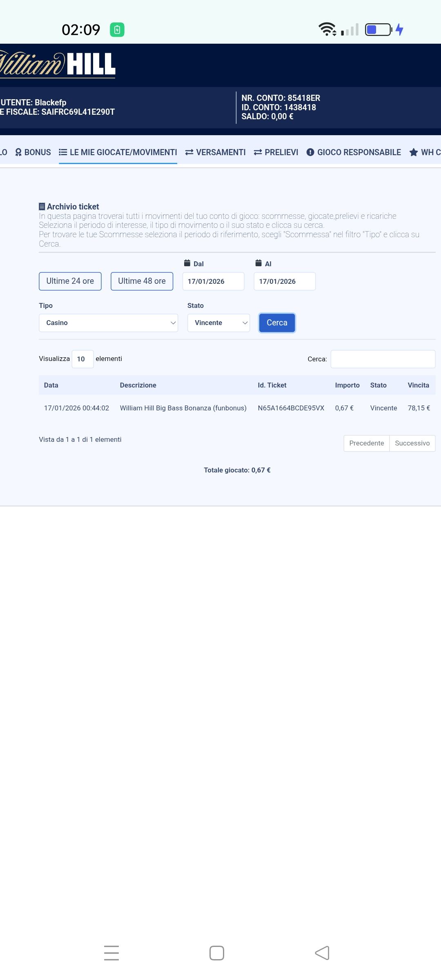Select the Ultime 48 ore filter
This screenshot has height=980, width=441.
(142, 281)
